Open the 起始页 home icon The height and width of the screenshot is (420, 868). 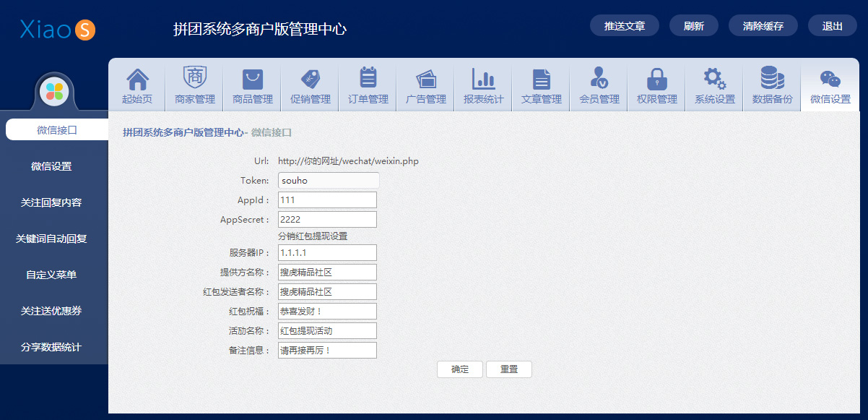[x=137, y=79]
